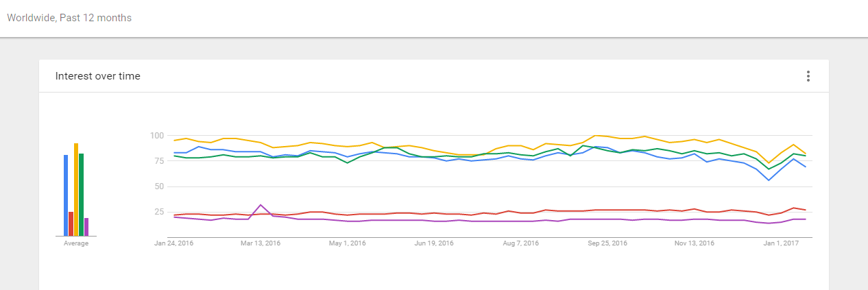The width and height of the screenshot is (868, 290).
Task: Select the Jan 1, 2017 date label
Action: (x=782, y=243)
